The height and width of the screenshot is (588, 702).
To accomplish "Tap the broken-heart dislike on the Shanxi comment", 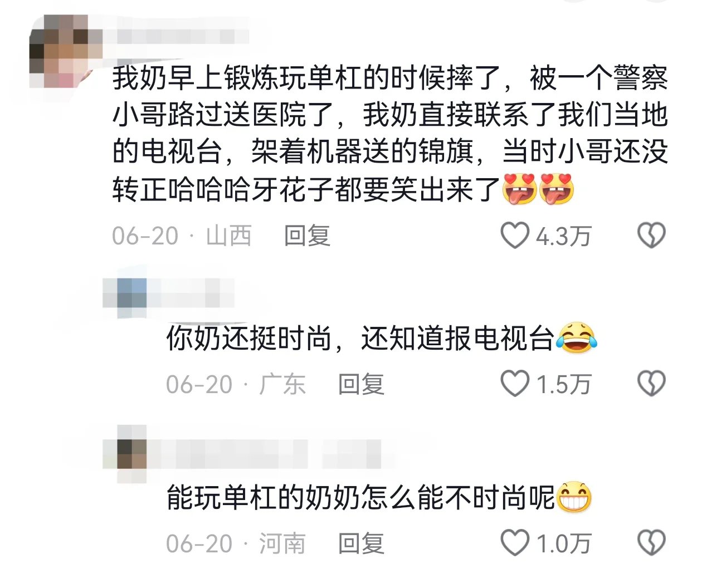I will (651, 236).
